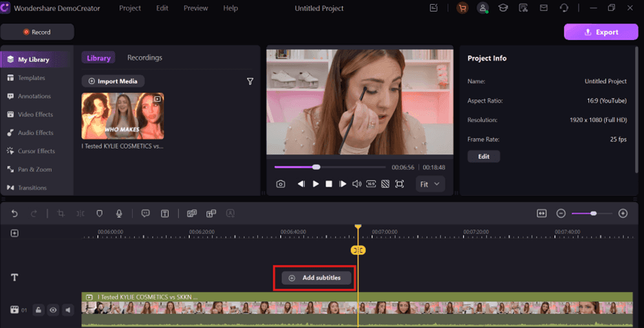644x328 pixels.
Task: Toggle visibility eye on track 01
Action: coord(53,310)
